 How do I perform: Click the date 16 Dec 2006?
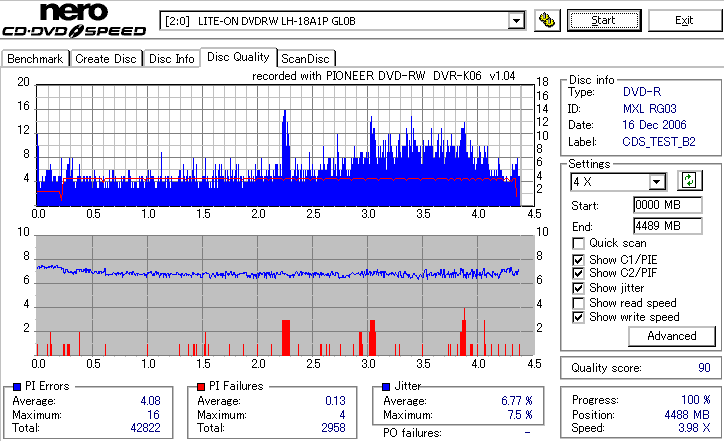(x=654, y=125)
